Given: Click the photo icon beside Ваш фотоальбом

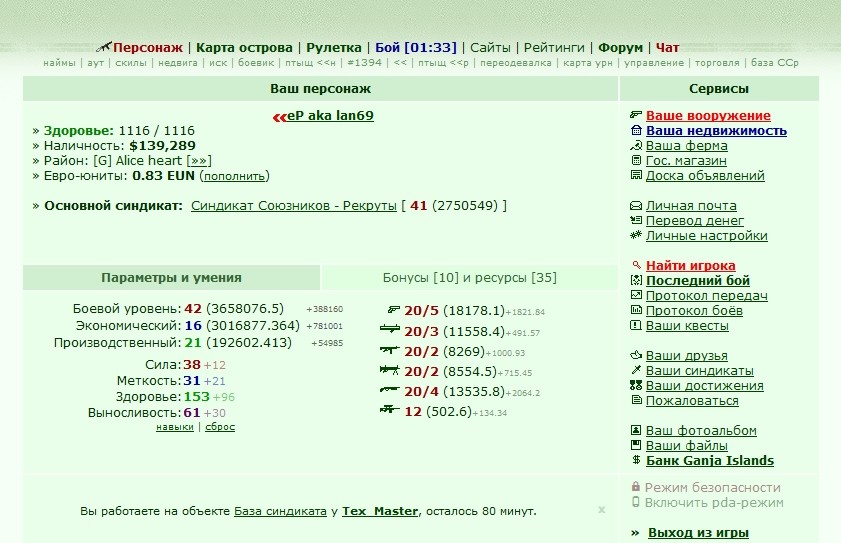Looking at the screenshot, I should [636, 430].
